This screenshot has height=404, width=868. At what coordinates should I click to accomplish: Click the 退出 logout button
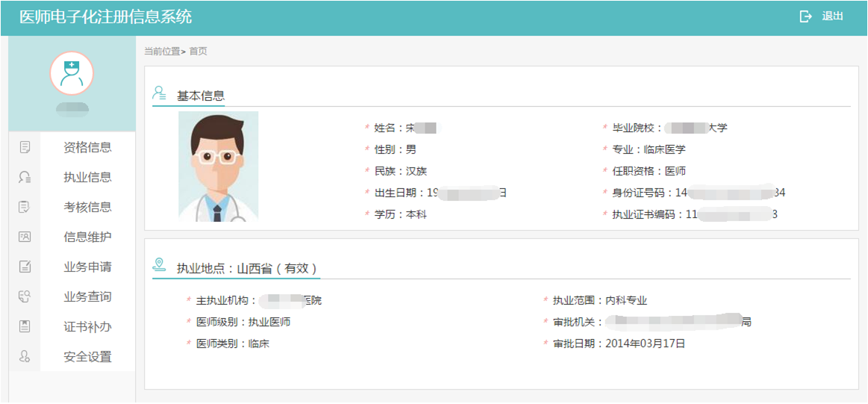pyautogui.click(x=831, y=16)
